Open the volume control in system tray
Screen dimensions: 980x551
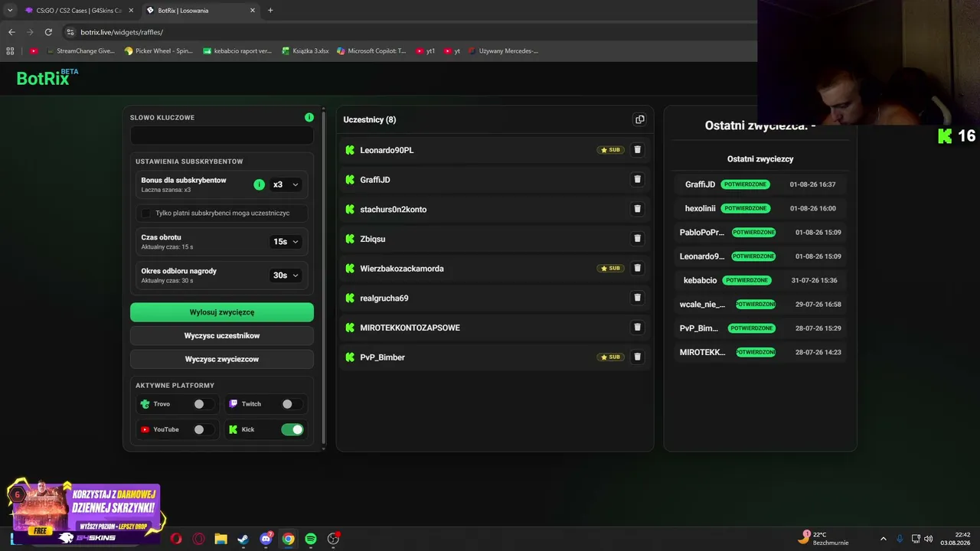pyautogui.click(x=929, y=539)
